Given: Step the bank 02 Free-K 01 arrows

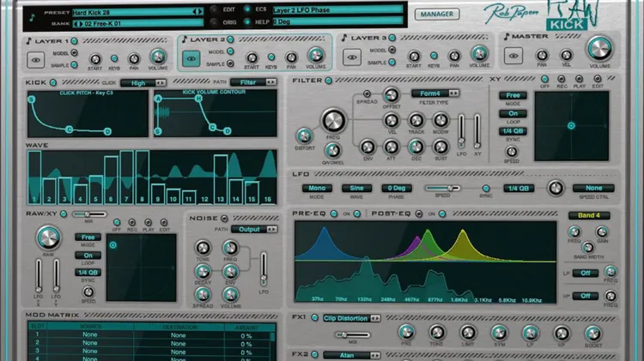Looking at the screenshot, I should tap(78, 24).
